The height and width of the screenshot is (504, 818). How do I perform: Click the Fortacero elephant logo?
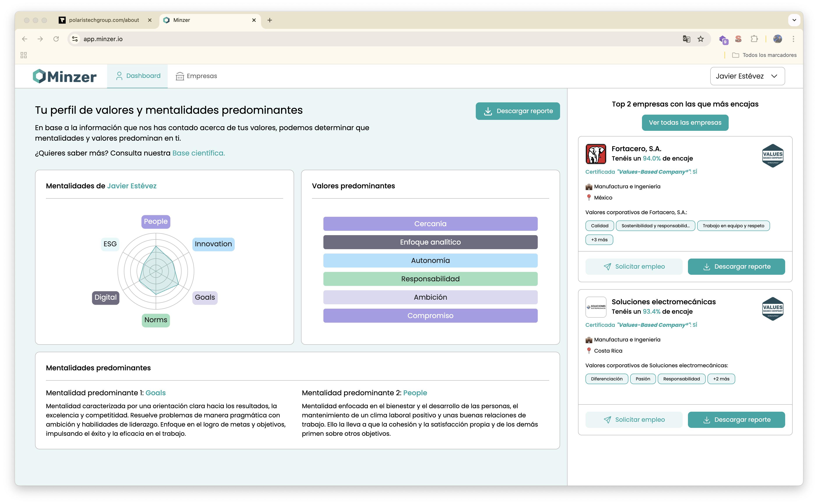[596, 154]
